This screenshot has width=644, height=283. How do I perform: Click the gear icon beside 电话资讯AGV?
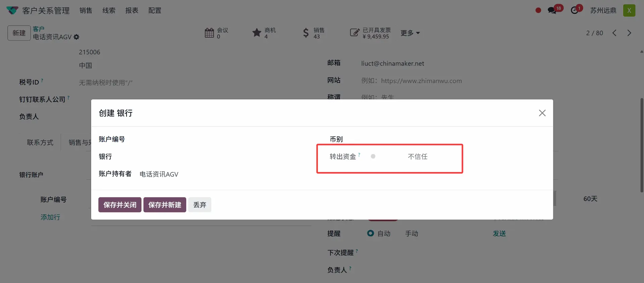[76, 37]
